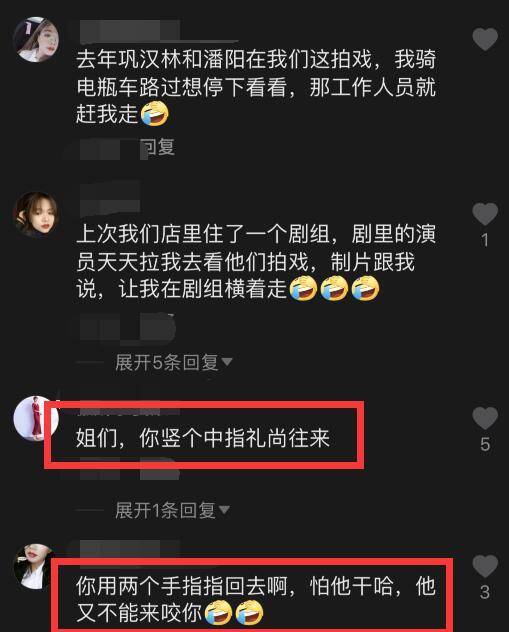The image size is (509, 632).
Task: Like the comment about 巩汉林 and 潘阳
Action: pos(485,40)
